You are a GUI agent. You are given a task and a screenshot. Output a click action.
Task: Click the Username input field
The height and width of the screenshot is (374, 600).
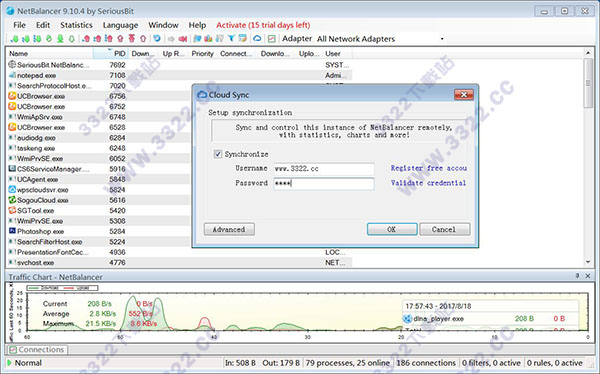(324, 169)
